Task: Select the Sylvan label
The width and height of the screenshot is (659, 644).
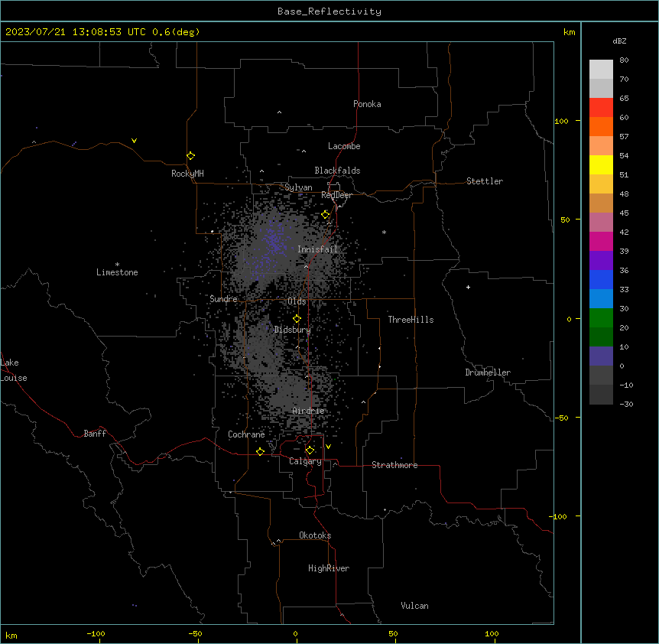Action: pos(298,187)
